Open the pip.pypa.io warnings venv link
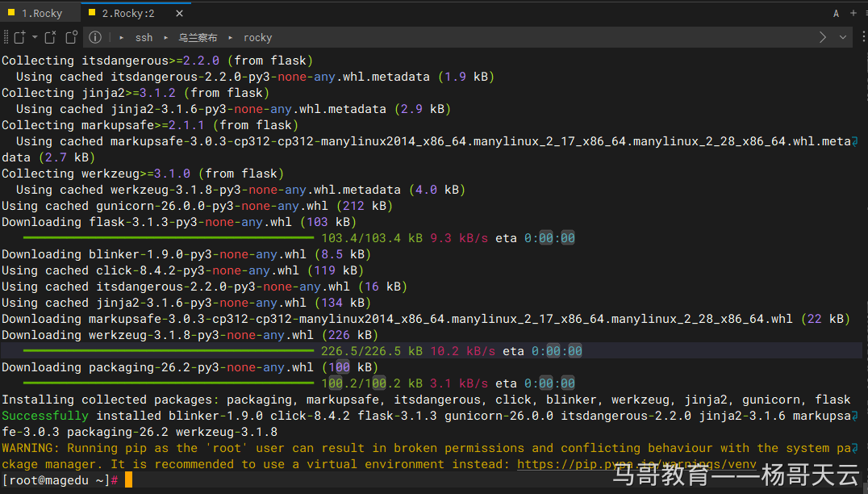Screen dimensions: 868x494 click(x=636, y=464)
